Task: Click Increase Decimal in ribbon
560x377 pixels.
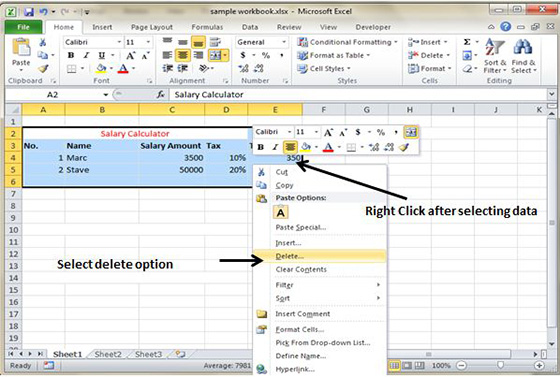Action: point(244,68)
